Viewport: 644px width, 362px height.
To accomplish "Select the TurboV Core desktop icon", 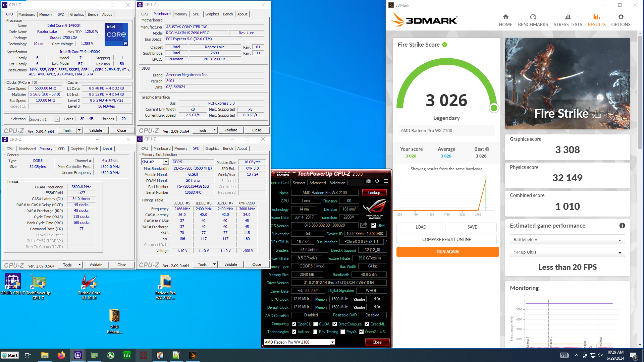I will [89, 287].
